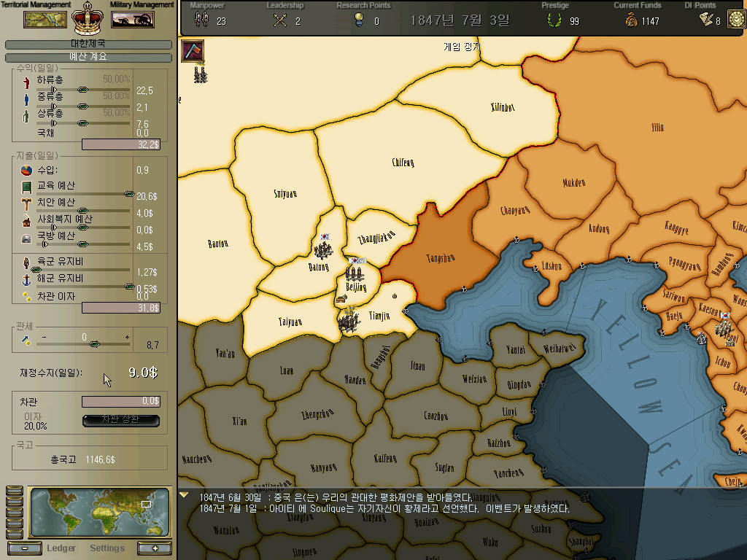The height and width of the screenshot is (560, 747).
Task: Click the Prestige laurel wreath icon
Action: tap(554, 20)
